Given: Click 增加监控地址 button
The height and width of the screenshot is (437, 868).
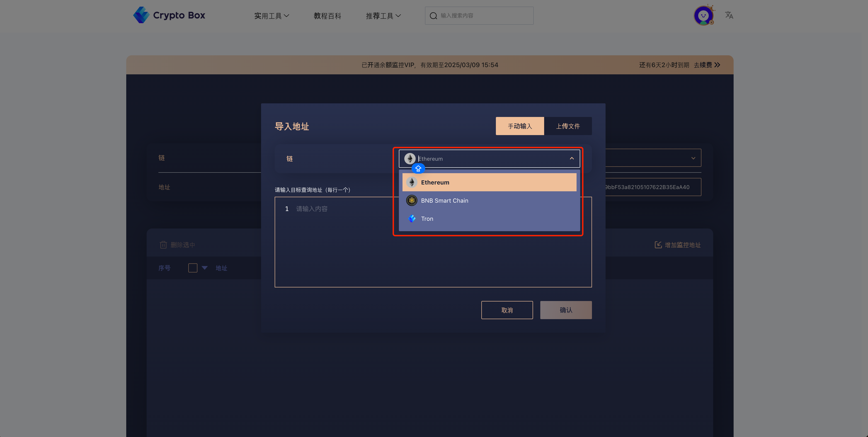Looking at the screenshot, I should [677, 245].
